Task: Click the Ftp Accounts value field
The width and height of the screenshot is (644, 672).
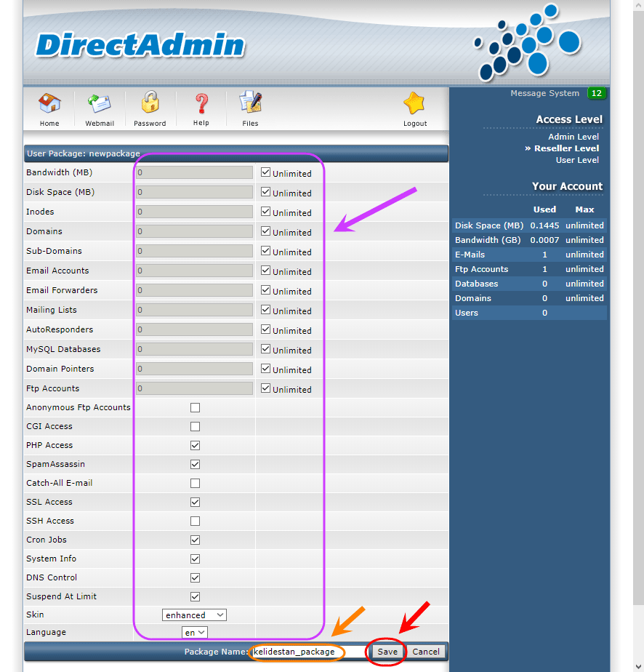Action: 194,388
